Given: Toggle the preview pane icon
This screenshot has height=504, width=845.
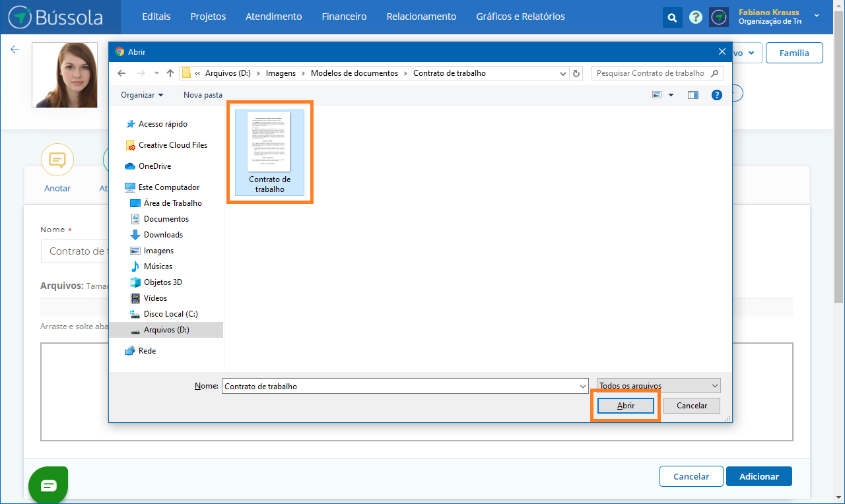Looking at the screenshot, I should (693, 95).
